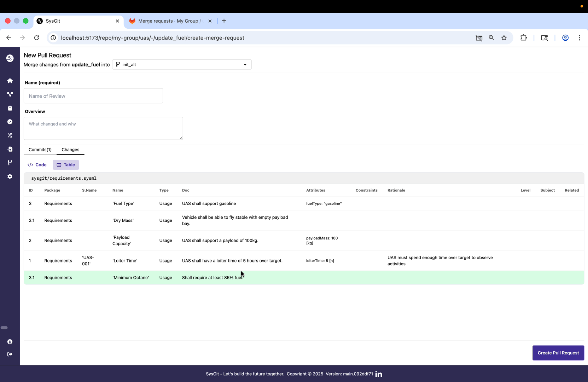The width and height of the screenshot is (588, 382).
Task: Switch to Table view
Action: [x=65, y=164]
